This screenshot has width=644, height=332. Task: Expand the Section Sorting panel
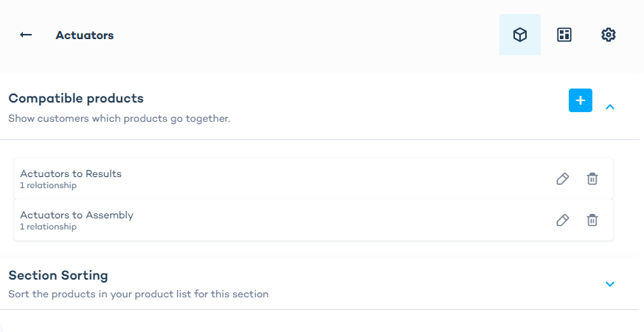point(610,284)
